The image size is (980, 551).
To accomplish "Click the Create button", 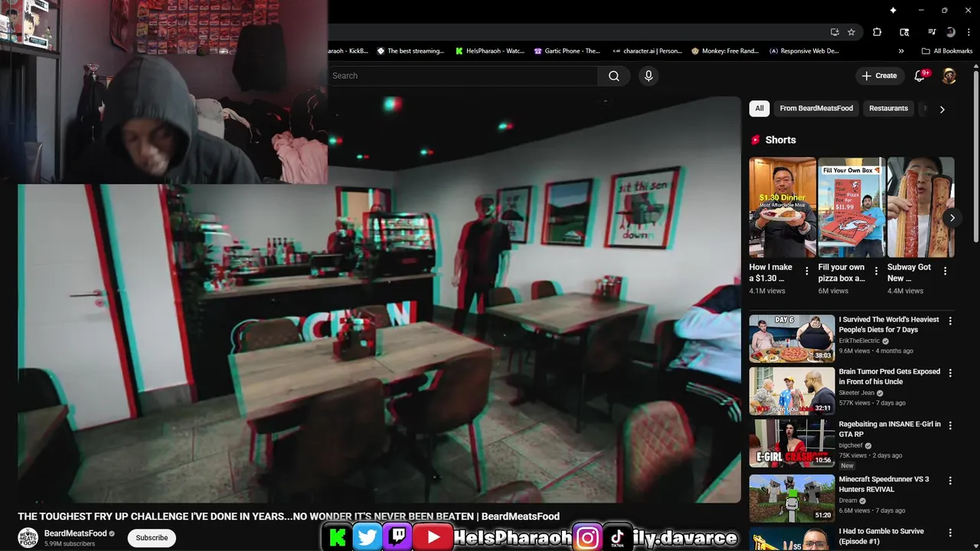I will point(879,76).
